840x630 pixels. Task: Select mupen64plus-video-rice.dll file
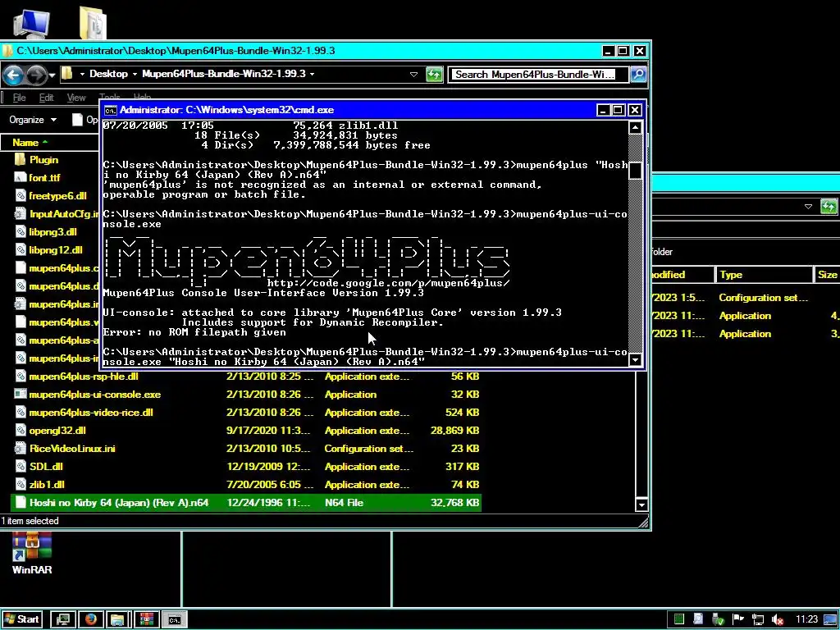[x=84, y=413]
